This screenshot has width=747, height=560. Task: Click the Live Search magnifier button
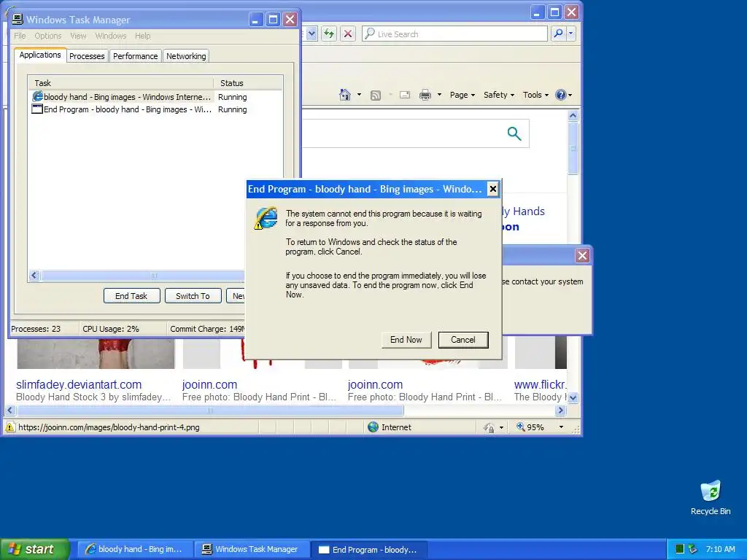(558, 34)
